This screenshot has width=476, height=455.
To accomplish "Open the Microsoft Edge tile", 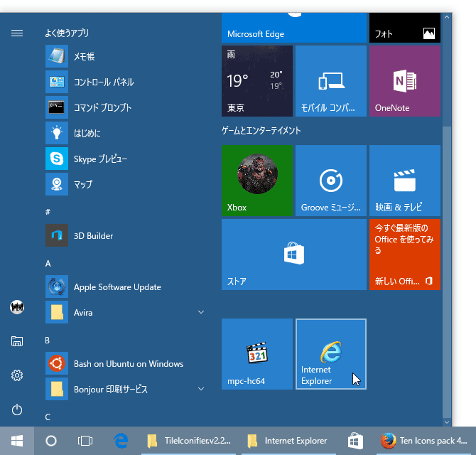I will 294,28.
